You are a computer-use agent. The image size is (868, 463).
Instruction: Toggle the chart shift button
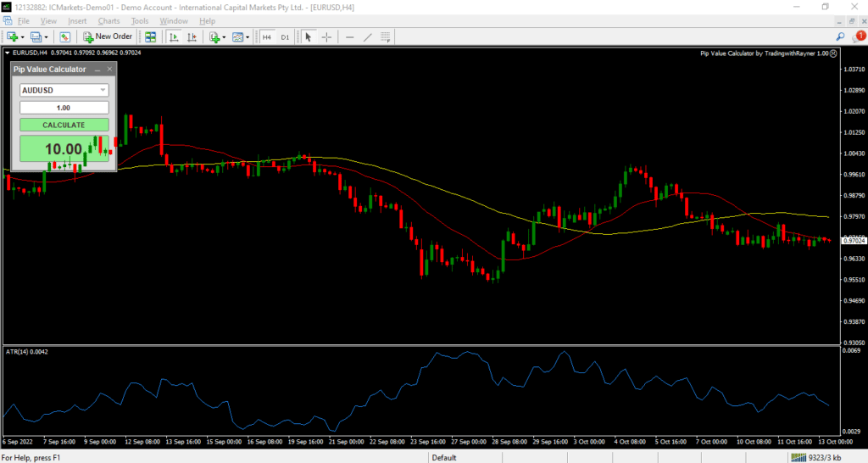(x=192, y=36)
